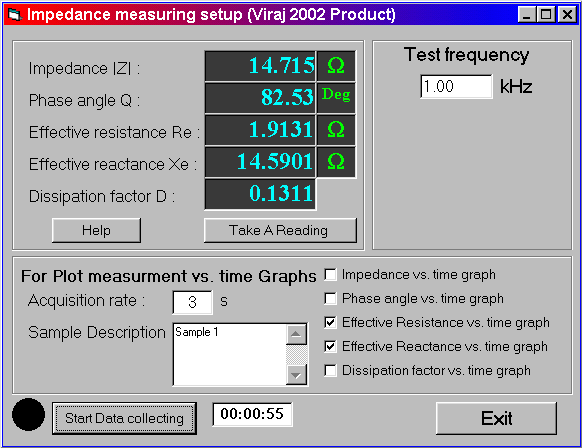Image resolution: width=582 pixels, height=448 pixels.
Task: Click the application icon in title bar
Action: 15,15
